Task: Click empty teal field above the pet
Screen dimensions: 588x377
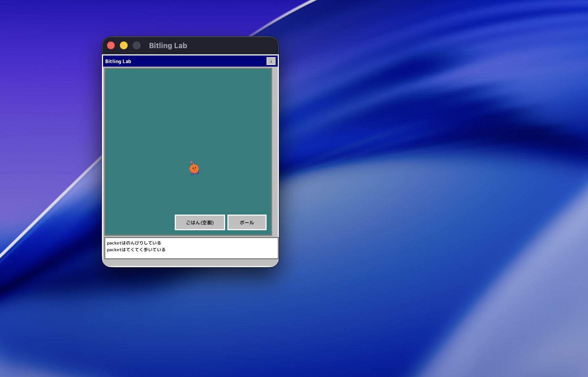Action: 188,112
